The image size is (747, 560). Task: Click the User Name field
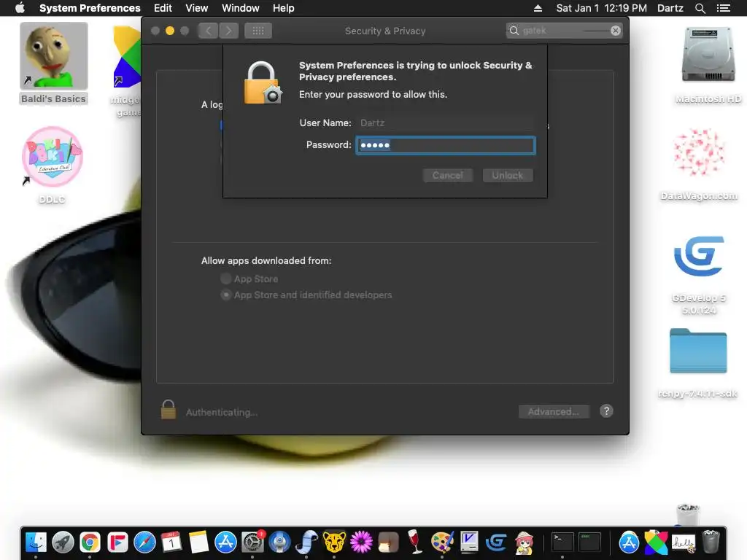pos(446,122)
